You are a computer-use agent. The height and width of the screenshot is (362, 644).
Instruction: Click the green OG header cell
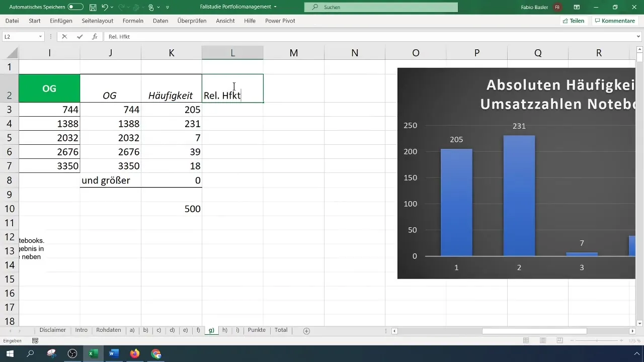(49, 88)
